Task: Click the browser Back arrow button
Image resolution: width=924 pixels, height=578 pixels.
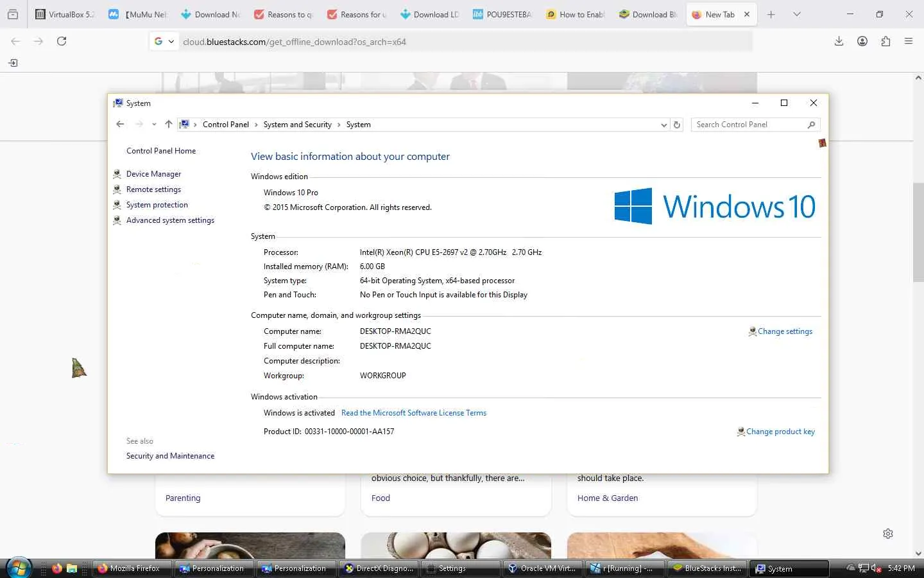Action: click(16, 41)
